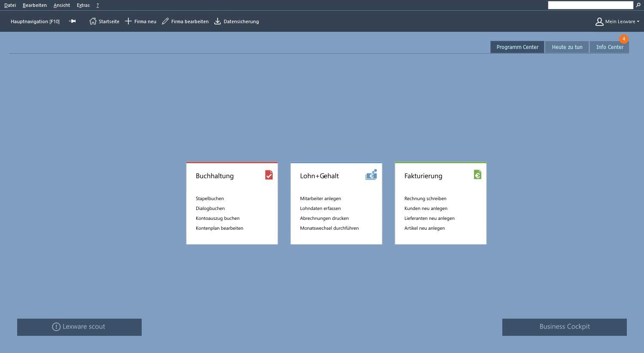The height and width of the screenshot is (353, 644).
Task: Click the Rechnung schreiben link
Action: click(x=425, y=198)
